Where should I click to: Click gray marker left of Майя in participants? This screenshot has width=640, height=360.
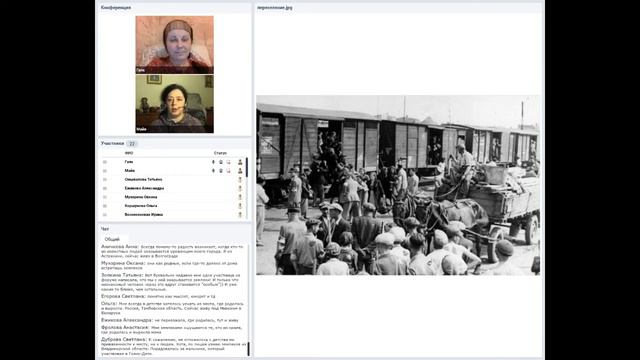(x=105, y=171)
